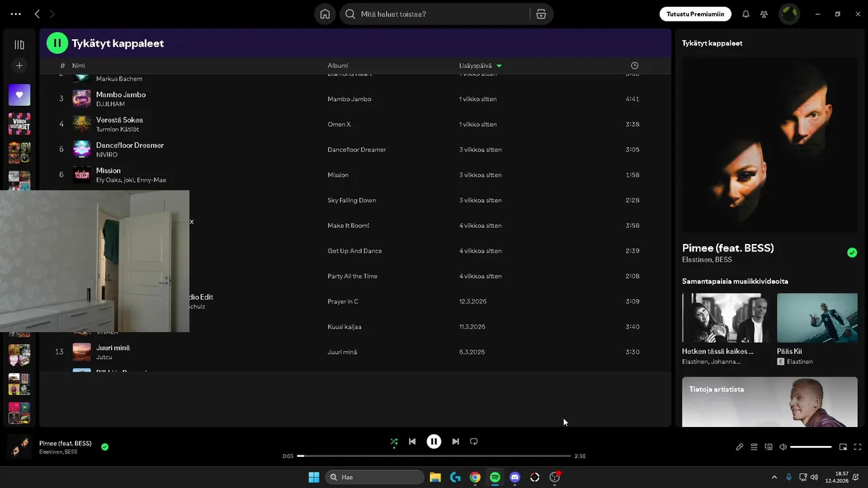The height and width of the screenshot is (488, 868).
Task: Open artist NIVIRO link
Action: click(107, 155)
